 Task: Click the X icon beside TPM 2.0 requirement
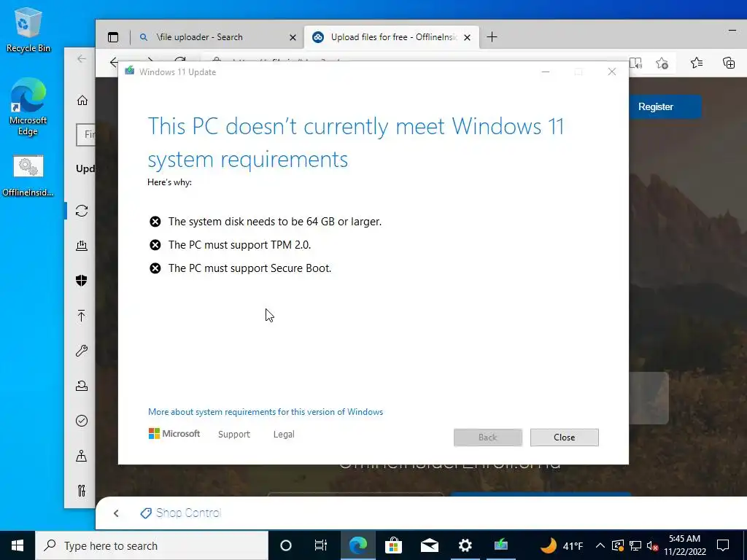[x=155, y=245]
